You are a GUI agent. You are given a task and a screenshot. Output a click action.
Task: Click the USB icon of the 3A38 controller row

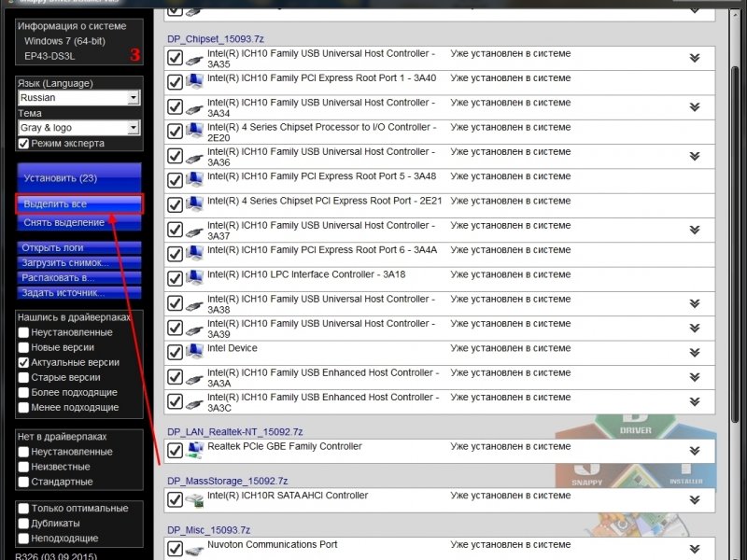click(x=194, y=306)
